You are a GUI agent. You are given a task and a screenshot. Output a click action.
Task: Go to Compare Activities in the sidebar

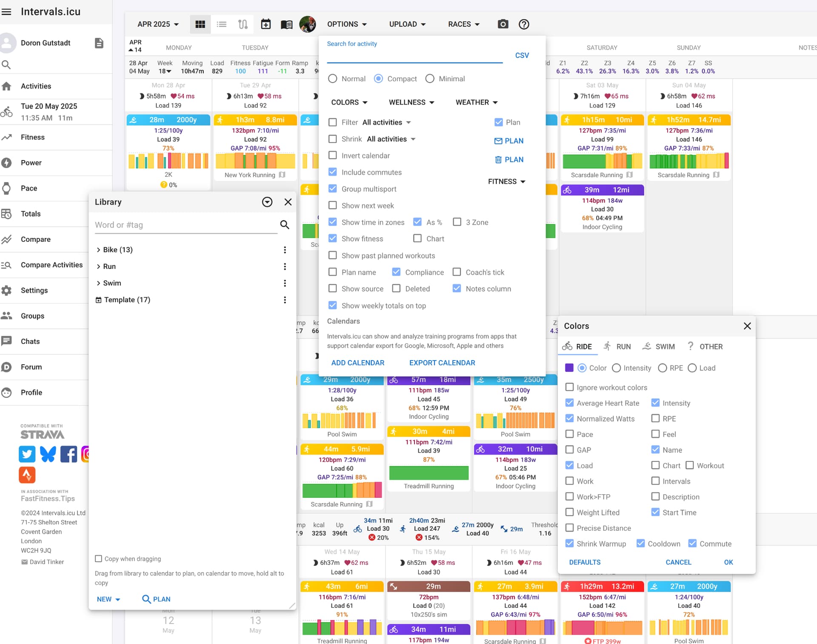pos(52,265)
